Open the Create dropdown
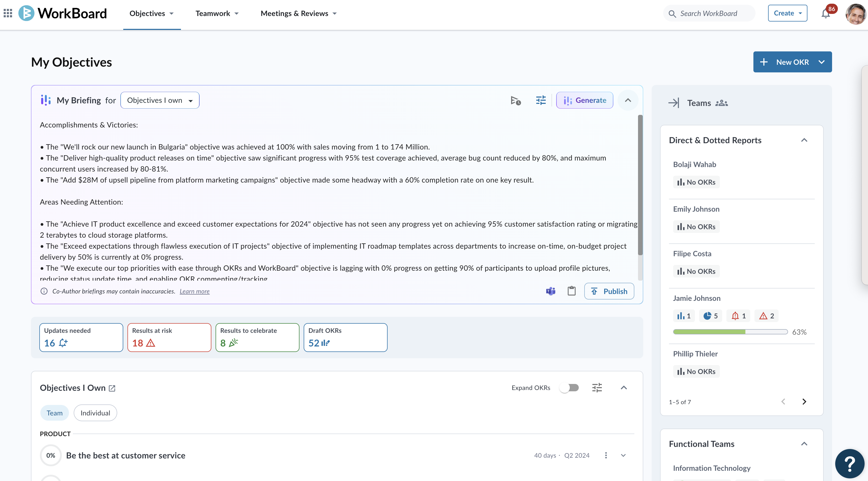Screen dimensions: 868x481 pos(787,13)
